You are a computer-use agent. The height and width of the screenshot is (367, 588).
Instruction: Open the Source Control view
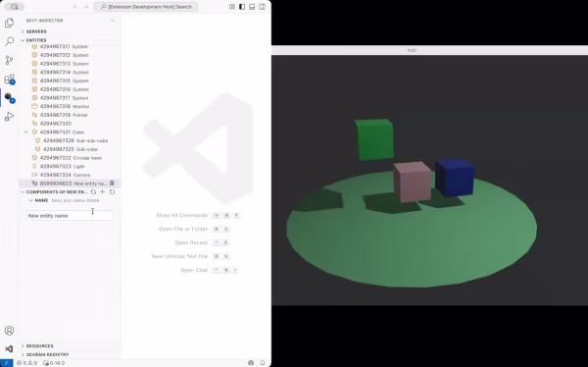pyautogui.click(x=9, y=60)
